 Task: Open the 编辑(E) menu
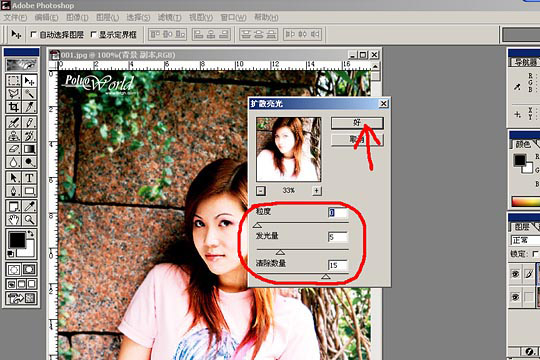pyautogui.click(x=46, y=17)
